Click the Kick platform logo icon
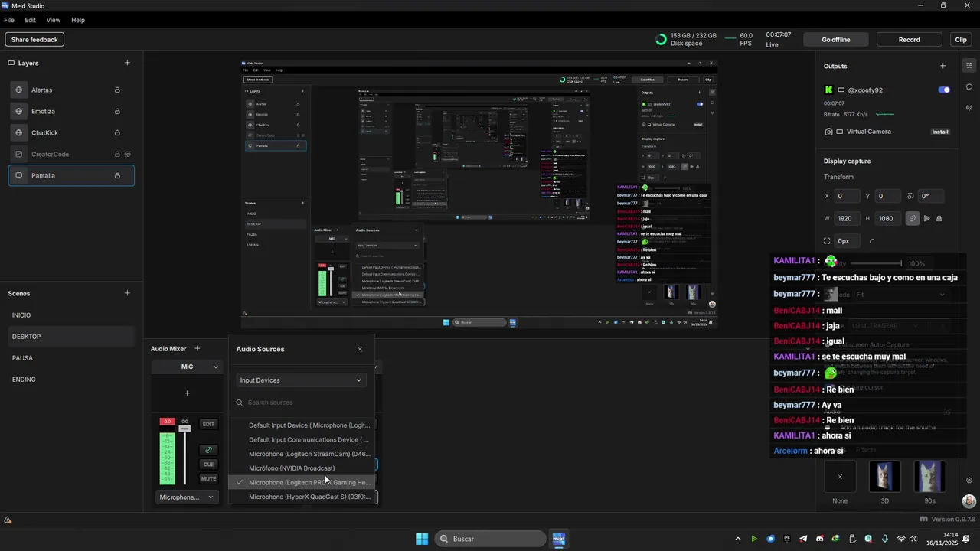This screenshot has height=551, width=980. [x=828, y=90]
